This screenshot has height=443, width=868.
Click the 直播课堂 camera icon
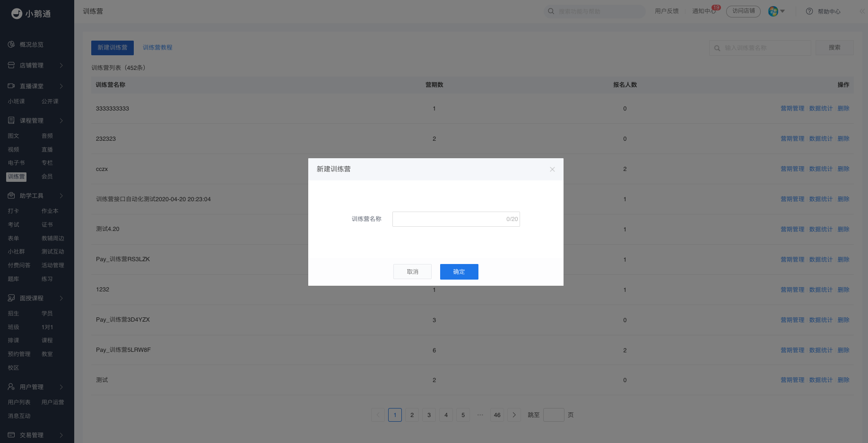[11, 86]
